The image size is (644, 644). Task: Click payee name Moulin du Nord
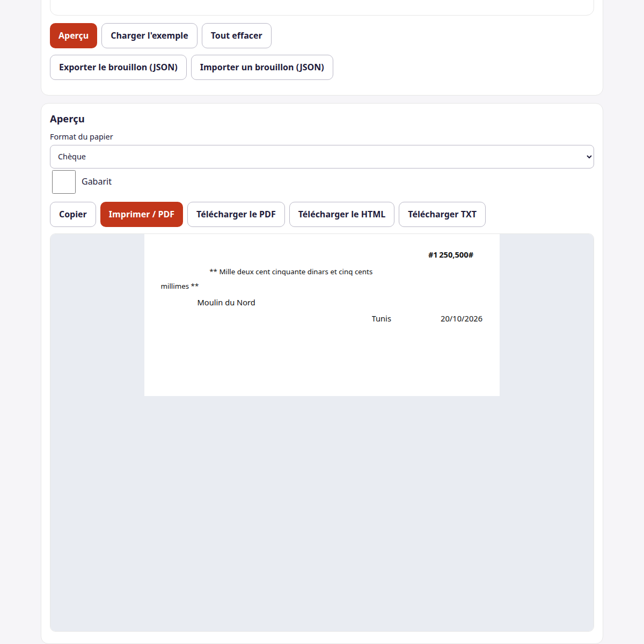tap(226, 303)
